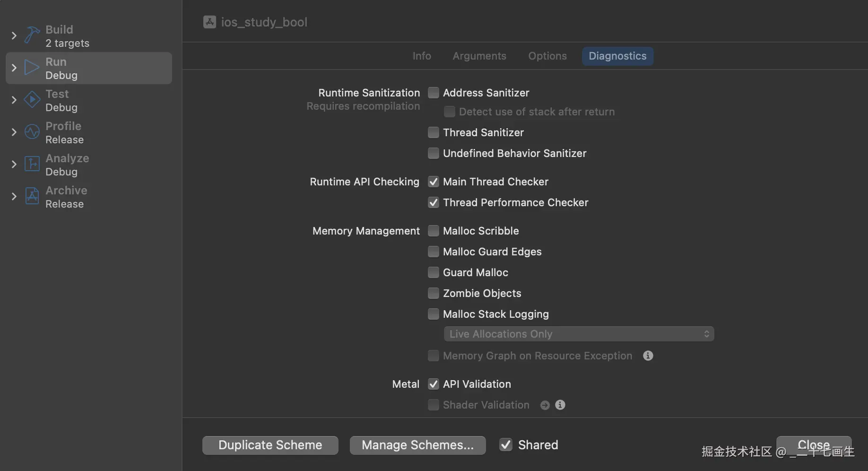Expand the Archive action chevron

pyautogui.click(x=14, y=196)
